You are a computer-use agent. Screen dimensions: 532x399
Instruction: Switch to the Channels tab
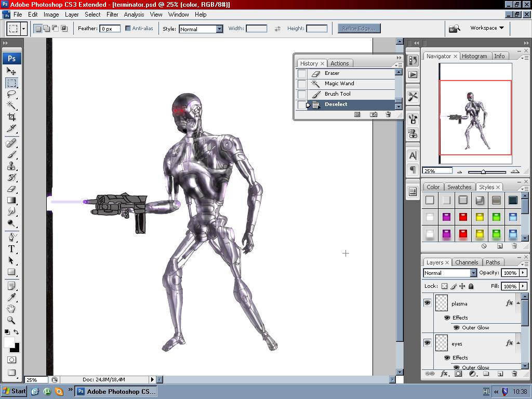(467, 262)
